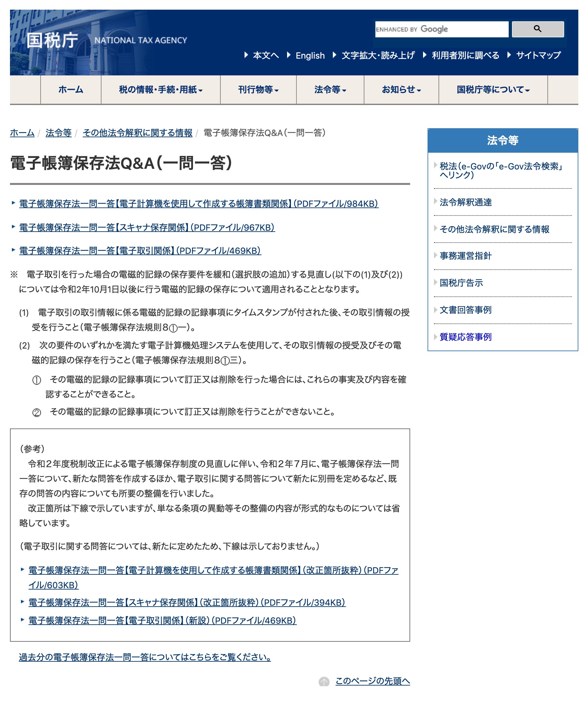
Task: Switch to the English site link
Action: pyautogui.click(x=310, y=55)
